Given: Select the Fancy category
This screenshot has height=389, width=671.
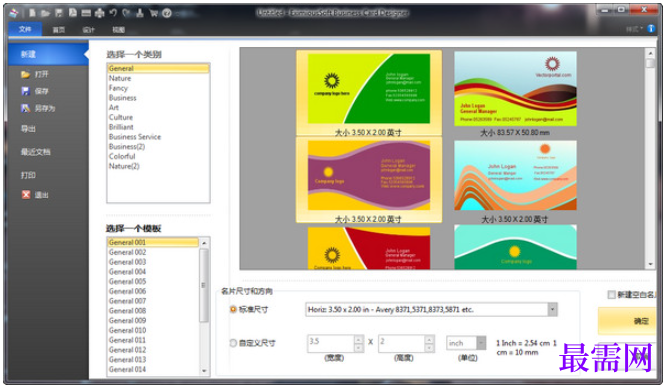Looking at the screenshot, I should tap(158, 88).
